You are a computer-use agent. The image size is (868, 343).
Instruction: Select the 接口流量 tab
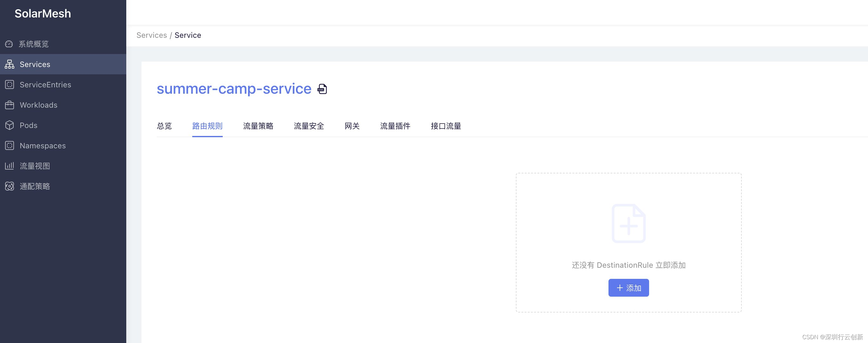446,126
